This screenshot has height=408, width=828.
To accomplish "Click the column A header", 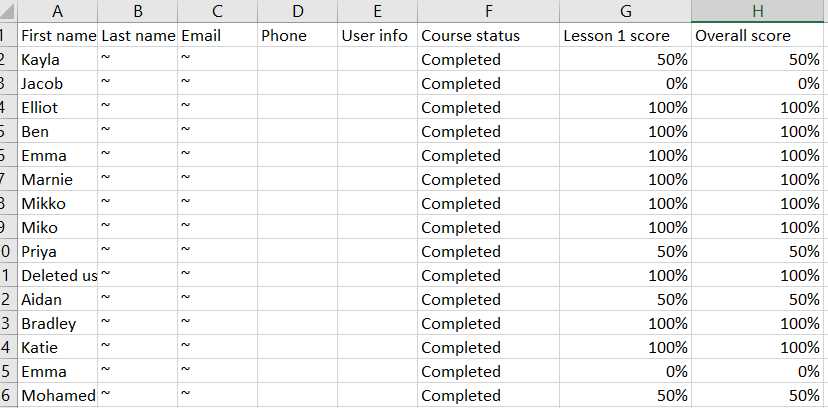I will pos(58,11).
